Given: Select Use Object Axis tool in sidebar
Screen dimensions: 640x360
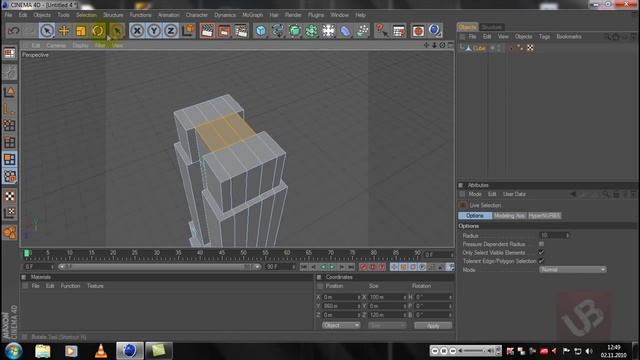Looking at the screenshot, I should tap(10, 109).
